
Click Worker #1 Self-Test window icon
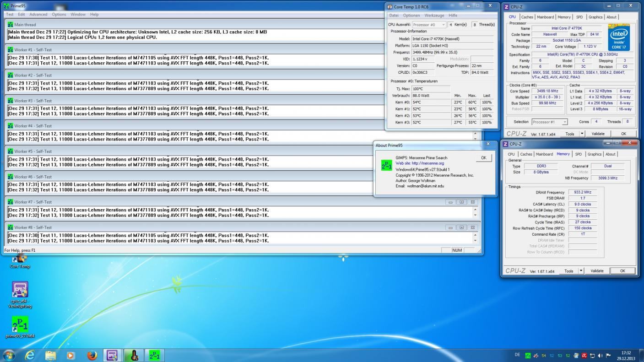coord(10,50)
